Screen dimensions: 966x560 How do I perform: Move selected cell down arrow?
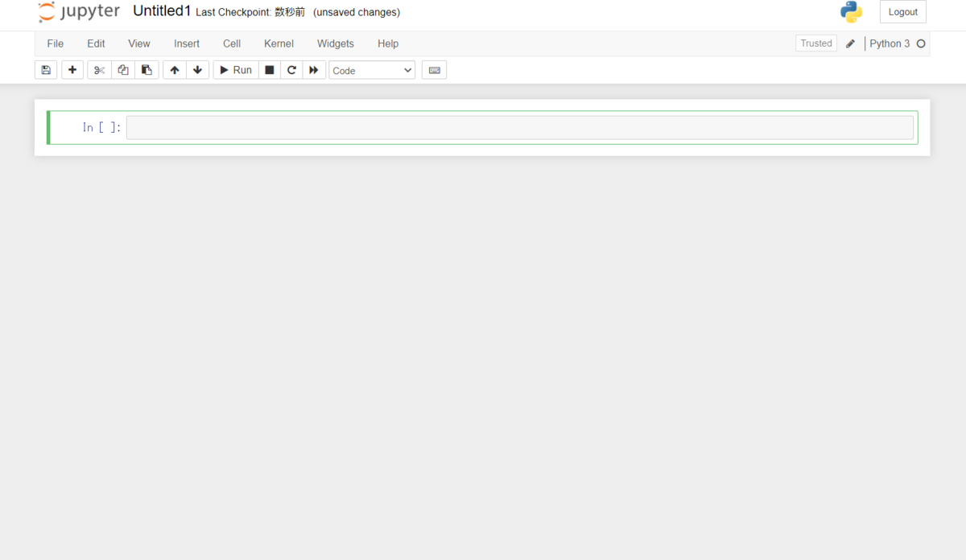tap(197, 70)
